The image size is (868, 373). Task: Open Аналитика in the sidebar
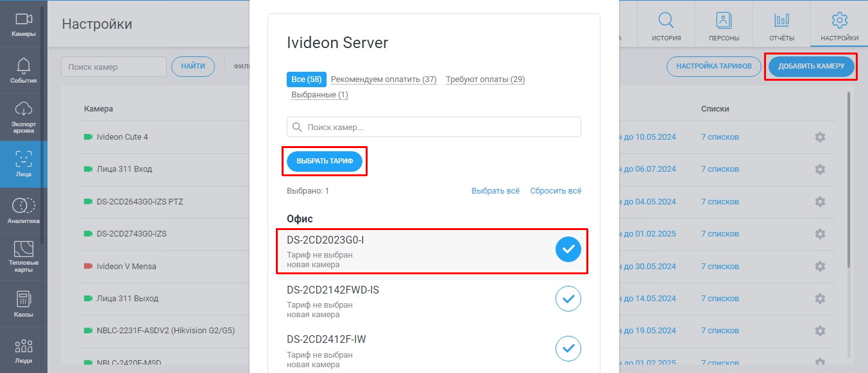click(24, 210)
